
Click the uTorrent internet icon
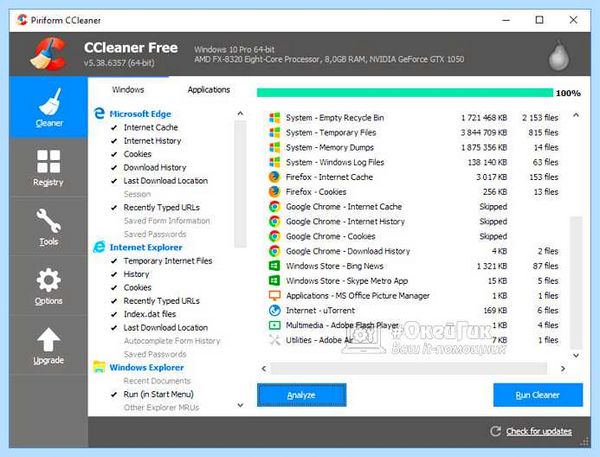pyautogui.click(x=274, y=310)
